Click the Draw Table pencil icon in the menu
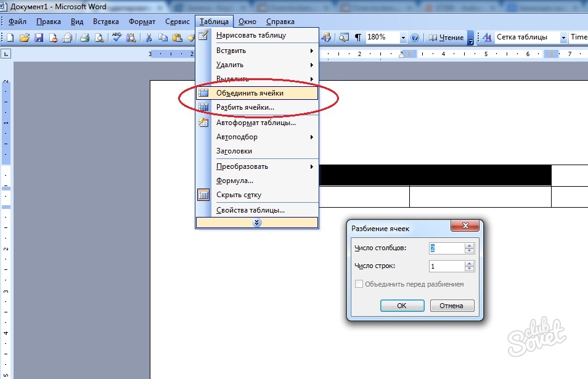588x379 pixels. coord(203,35)
